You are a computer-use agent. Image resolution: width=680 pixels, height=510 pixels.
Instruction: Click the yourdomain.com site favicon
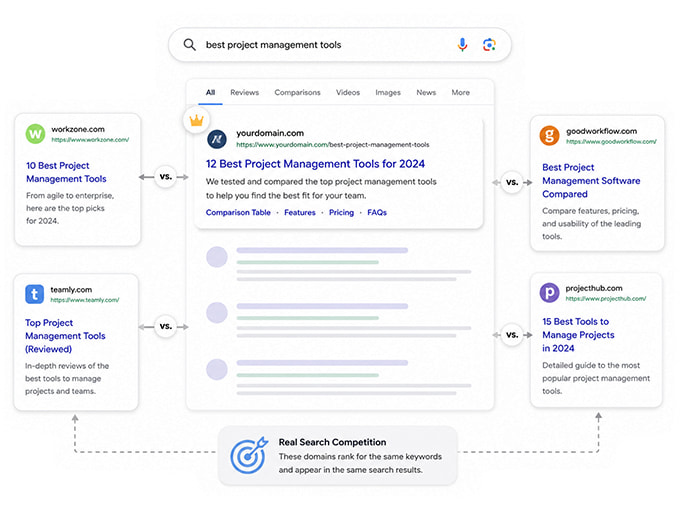(217, 139)
